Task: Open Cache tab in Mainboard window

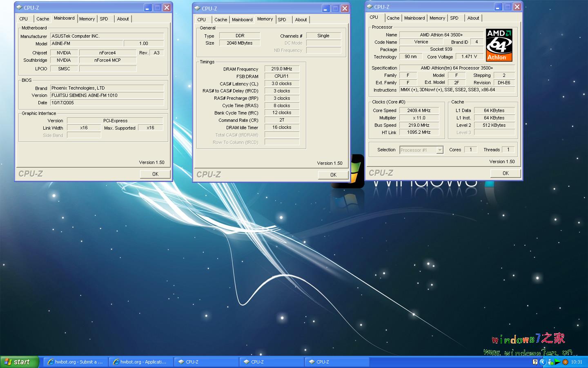Action: (42, 19)
